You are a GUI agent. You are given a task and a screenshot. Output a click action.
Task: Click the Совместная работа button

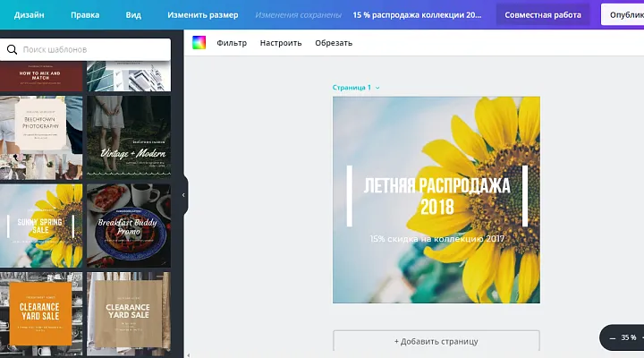pos(543,15)
